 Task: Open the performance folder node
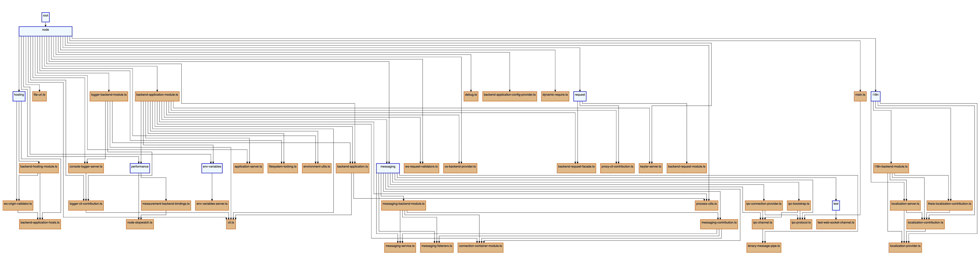(140, 168)
